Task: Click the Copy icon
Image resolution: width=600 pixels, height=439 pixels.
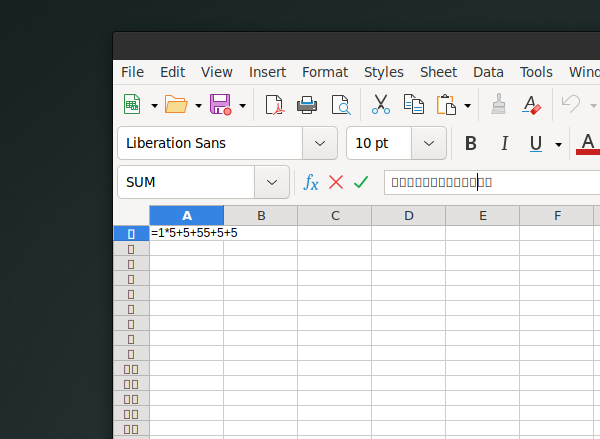Action: pos(413,104)
